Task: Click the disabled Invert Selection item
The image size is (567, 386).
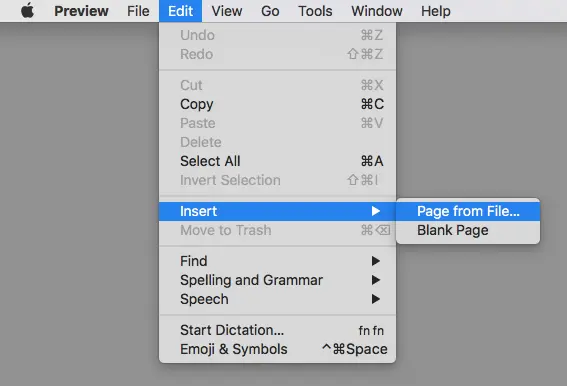Action: tap(277, 180)
